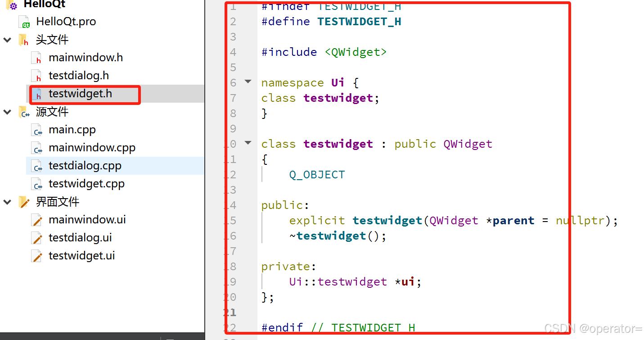Click the mainwindow.cpp source file icon

tap(36, 148)
